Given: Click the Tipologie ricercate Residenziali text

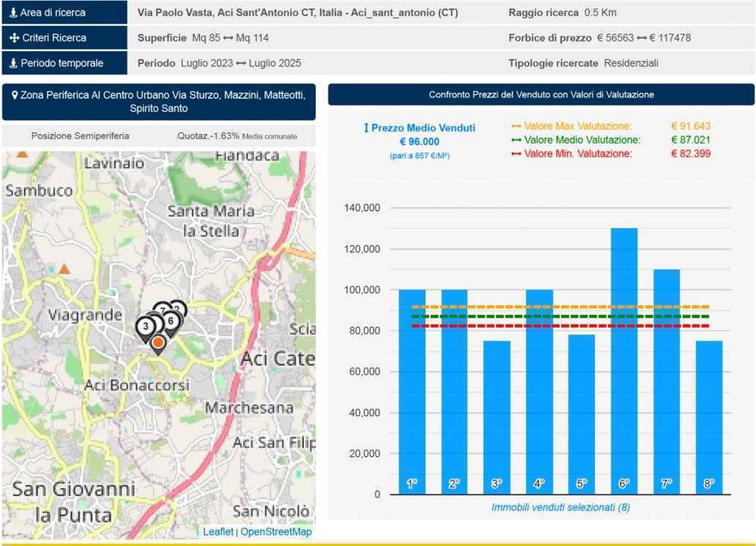Looking at the screenshot, I should pyautogui.click(x=583, y=64).
